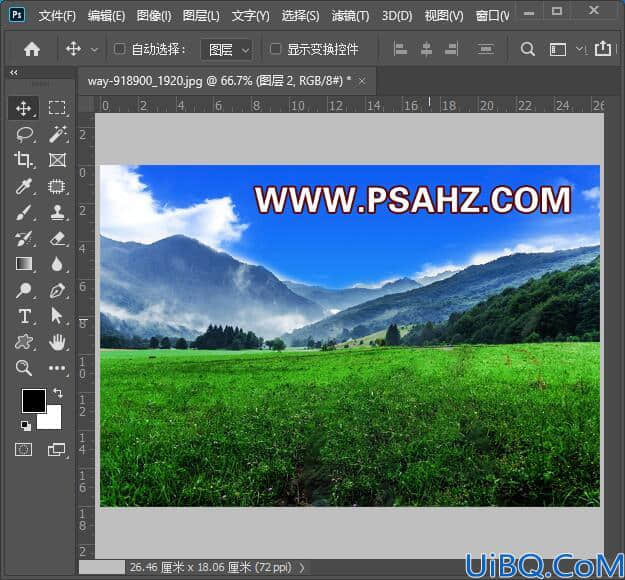This screenshot has height=580, width=625.
Task: Select the Eraser tool
Action: (x=57, y=238)
